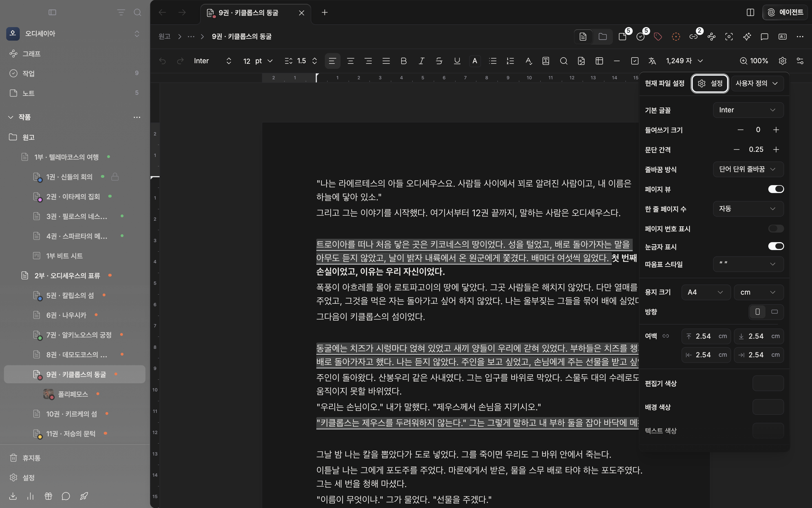Center align the text
812x508 pixels.
(x=350, y=61)
